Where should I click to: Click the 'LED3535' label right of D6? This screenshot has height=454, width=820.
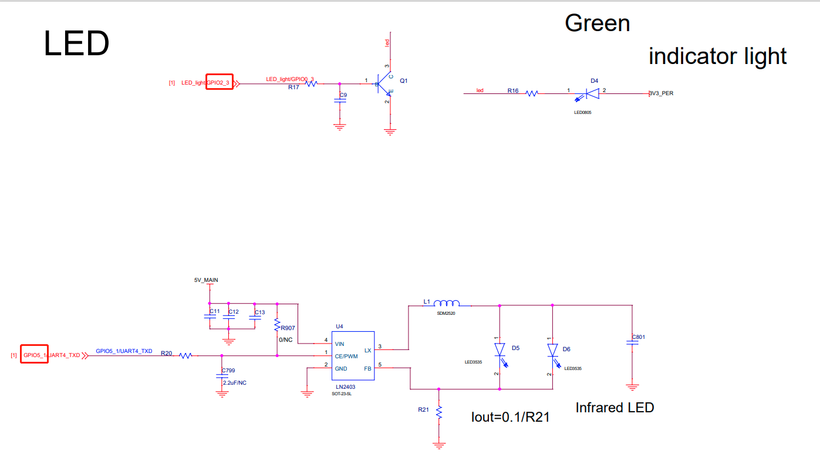click(x=573, y=368)
